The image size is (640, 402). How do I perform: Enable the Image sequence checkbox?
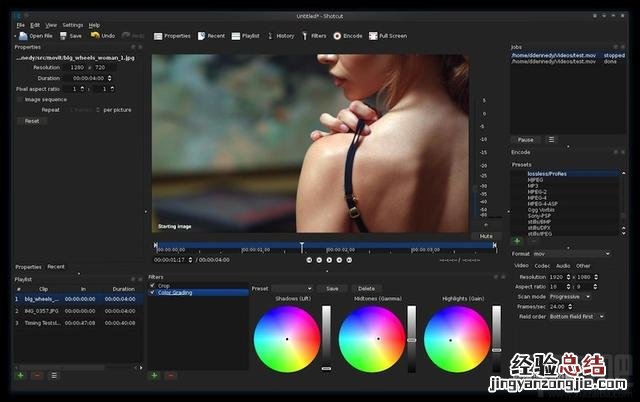tap(19, 99)
